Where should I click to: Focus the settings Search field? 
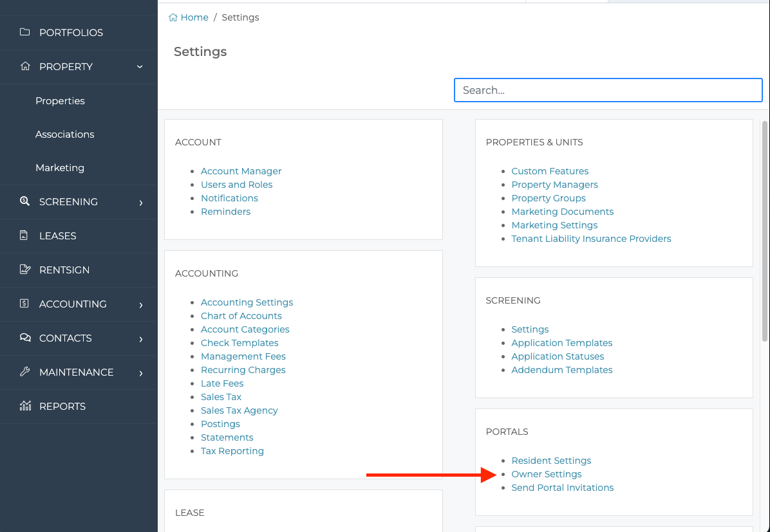608,90
